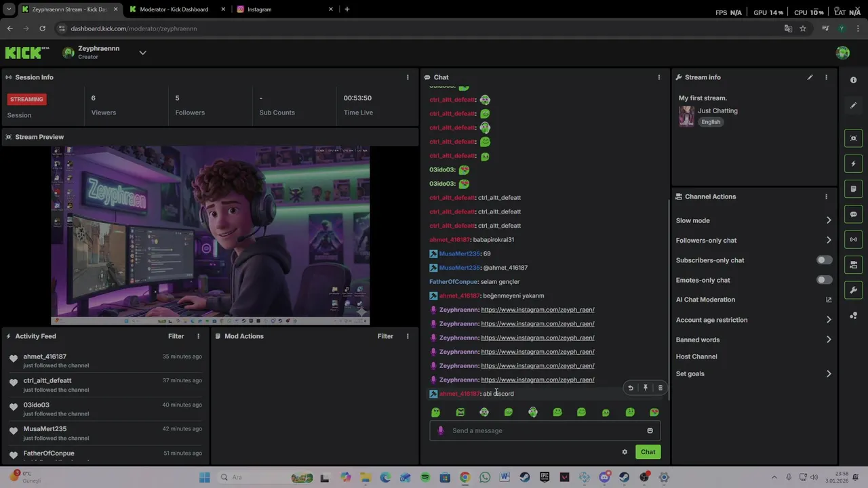Insert the first quick emote above message box

click(435, 412)
